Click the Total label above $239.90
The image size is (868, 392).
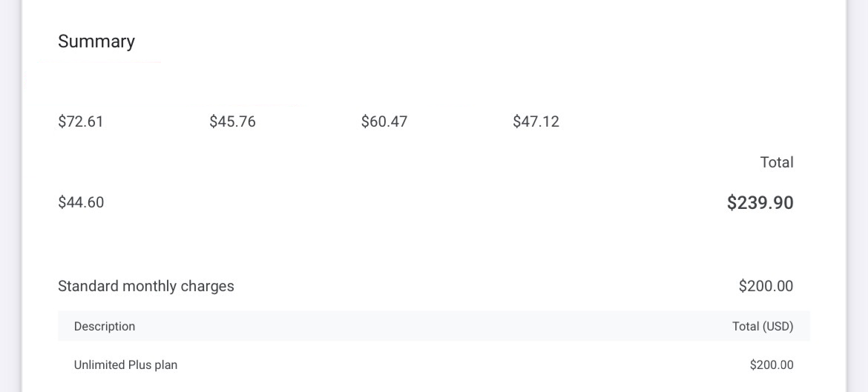click(776, 162)
